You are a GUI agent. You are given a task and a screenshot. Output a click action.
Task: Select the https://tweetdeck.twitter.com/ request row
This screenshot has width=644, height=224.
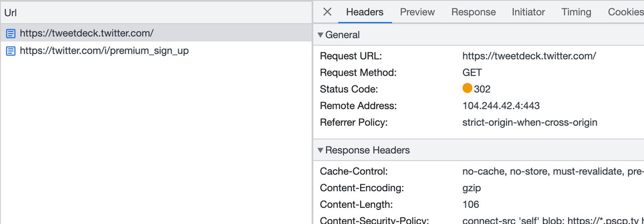click(156, 33)
